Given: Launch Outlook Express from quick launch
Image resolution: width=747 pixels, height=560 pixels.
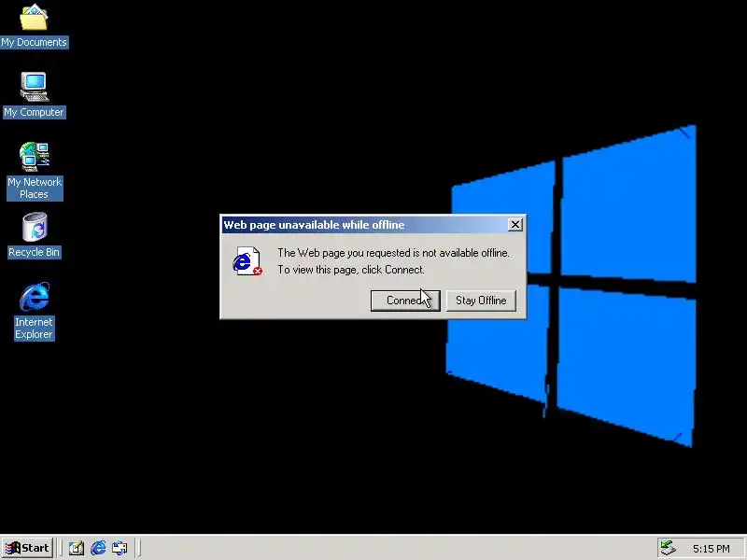Looking at the screenshot, I should pyautogui.click(x=120, y=548).
